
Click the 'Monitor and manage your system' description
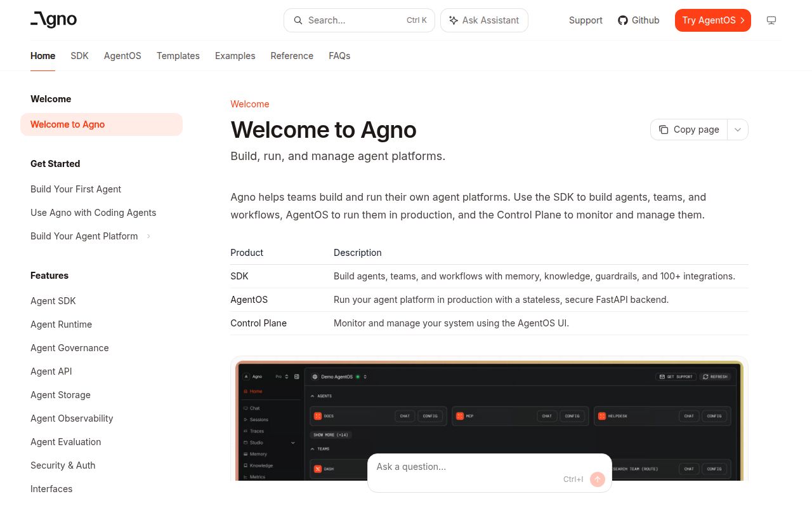tap(451, 323)
